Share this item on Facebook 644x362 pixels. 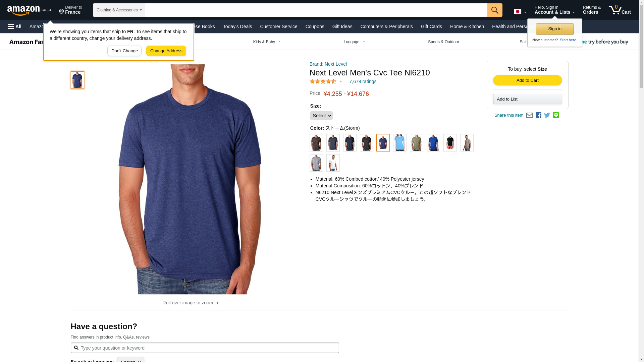538,115
